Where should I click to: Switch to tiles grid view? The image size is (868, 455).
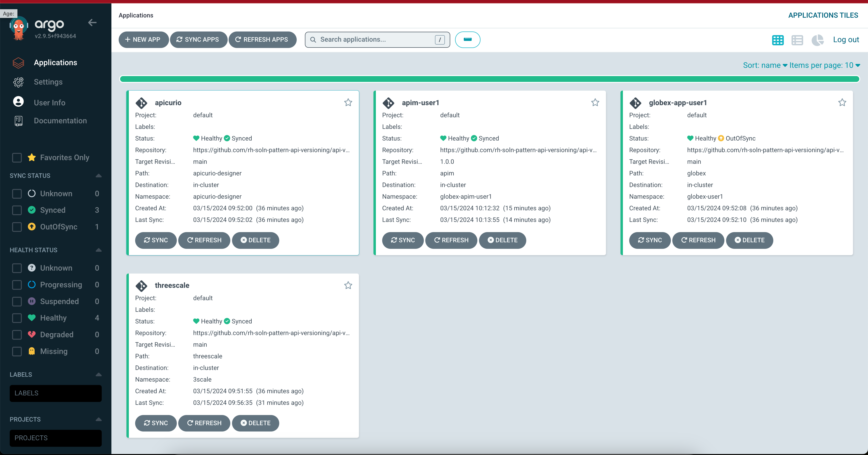point(778,40)
